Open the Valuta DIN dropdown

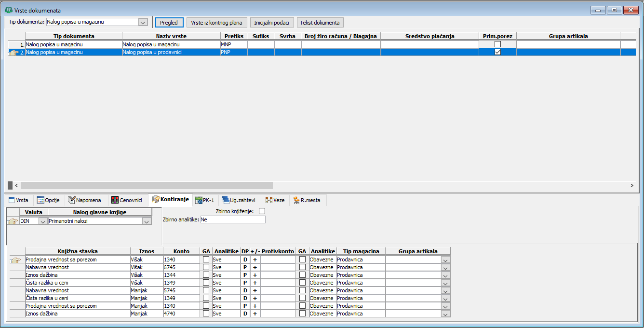pyautogui.click(x=42, y=221)
